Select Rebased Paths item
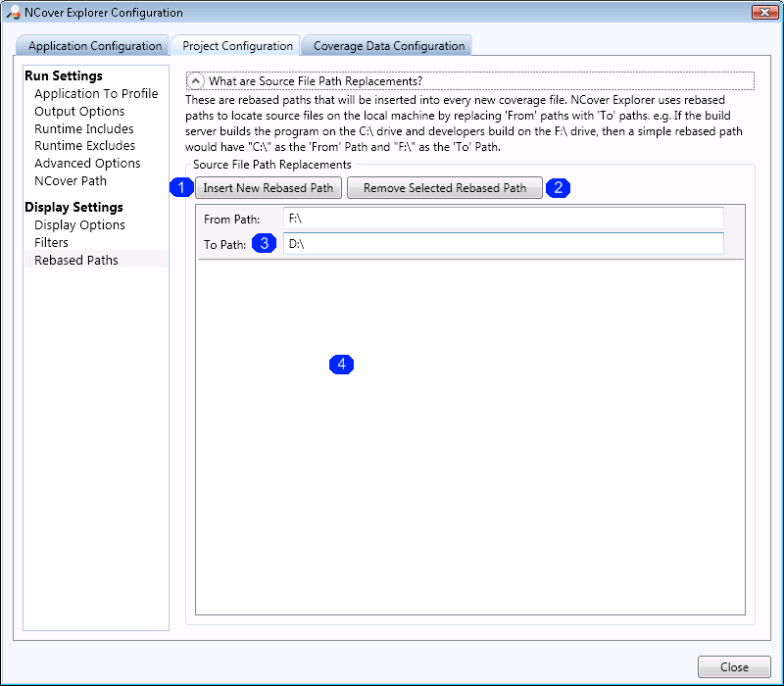This screenshot has height=686, width=784. coord(96,260)
